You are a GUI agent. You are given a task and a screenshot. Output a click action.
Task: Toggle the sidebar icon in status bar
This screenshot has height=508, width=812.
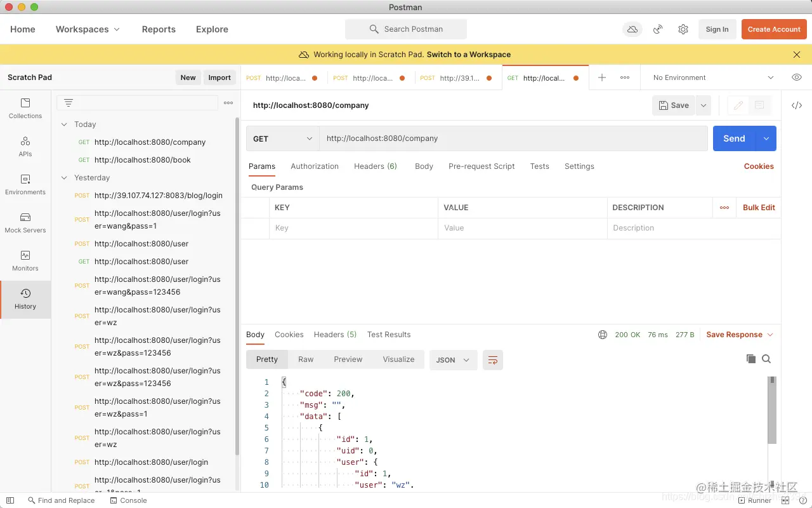[x=10, y=500]
